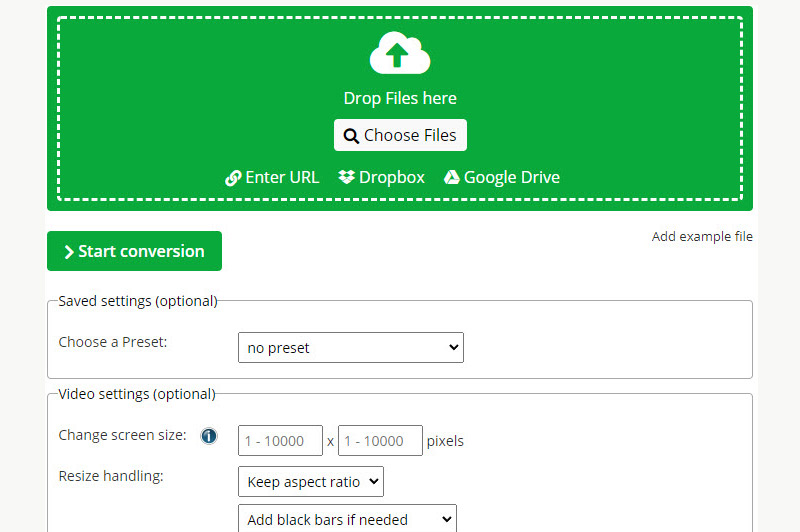Click the Add example file link
Viewport: 800px width, 532px height.
pos(702,237)
